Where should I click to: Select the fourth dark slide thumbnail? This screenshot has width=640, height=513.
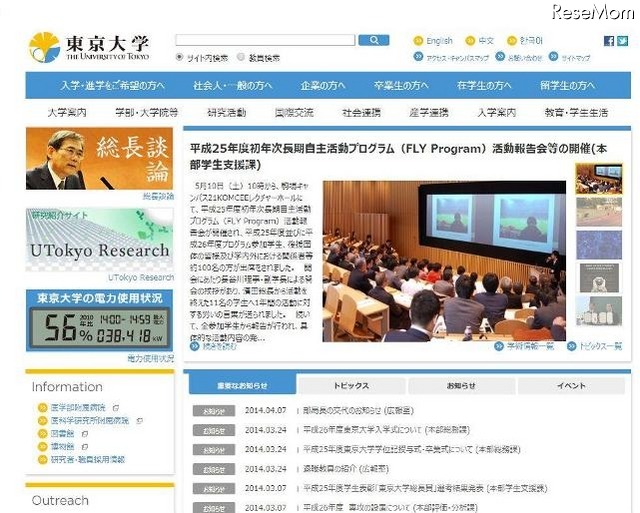599,278
